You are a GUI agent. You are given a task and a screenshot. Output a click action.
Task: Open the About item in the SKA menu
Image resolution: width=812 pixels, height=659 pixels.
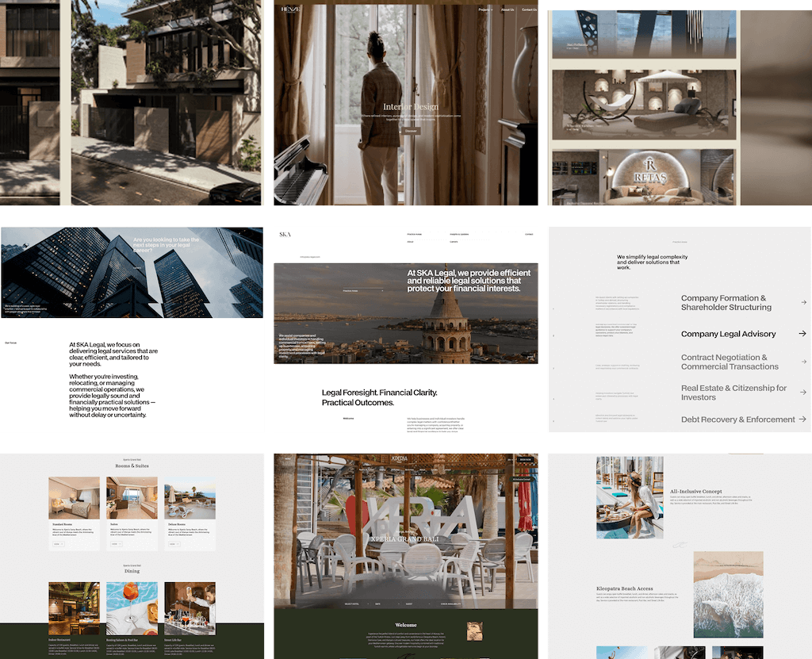tap(410, 241)
